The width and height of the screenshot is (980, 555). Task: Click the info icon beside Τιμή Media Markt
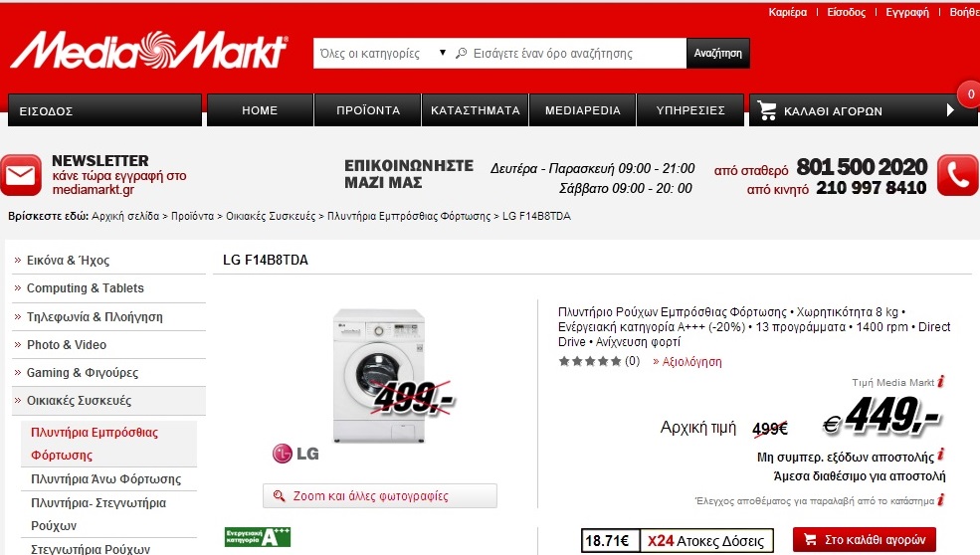coord(940,381)
